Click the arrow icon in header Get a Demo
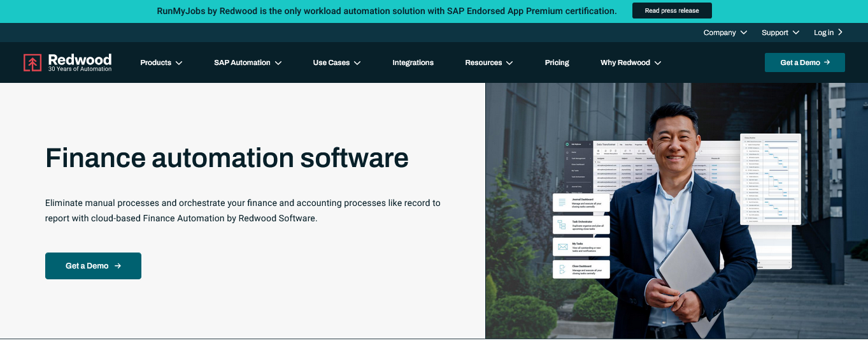Screen dimensions: 868x352 pos(827,62)
